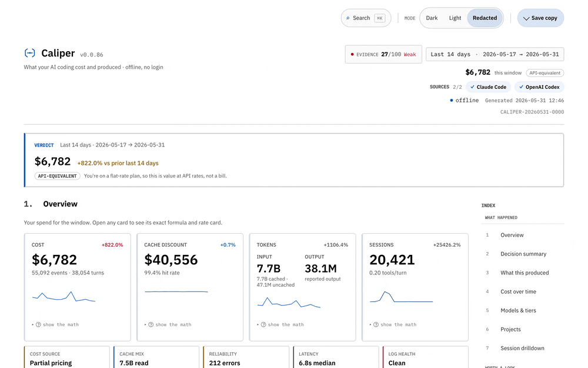Click the Caliper logo icon
Screen dimensions: 588x368
tap(29, 53)
